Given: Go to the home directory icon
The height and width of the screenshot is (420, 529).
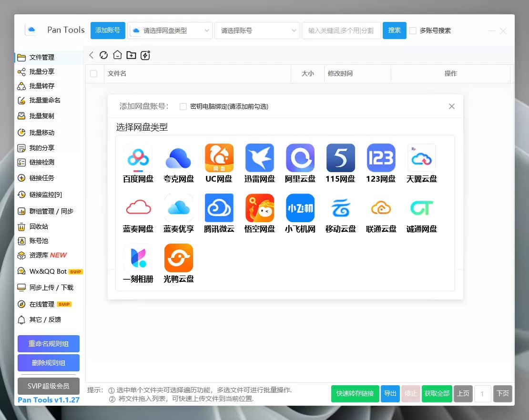Looking at the screenshot, I should pyautogui.click(x=117, y=55).
